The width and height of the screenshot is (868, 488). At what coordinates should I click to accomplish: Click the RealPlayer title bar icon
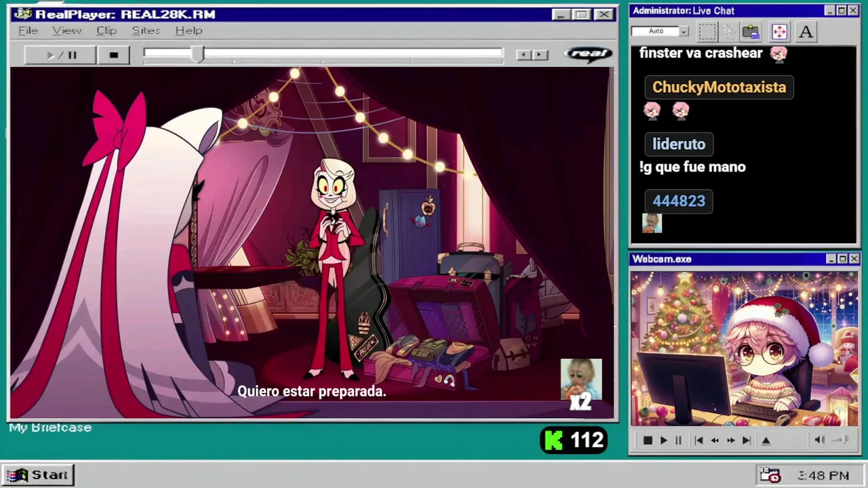click(22, 14)
